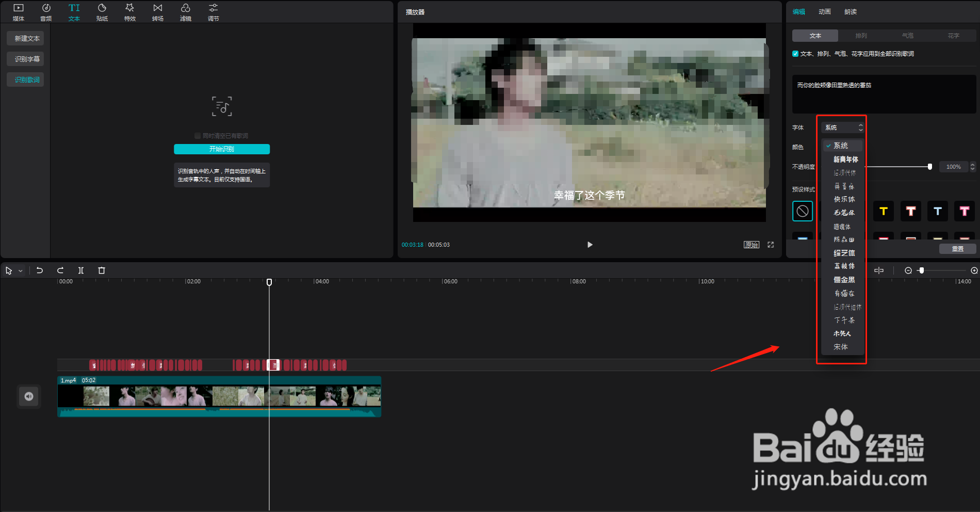This screenshot has height=512, width=980.
Task: Open the 特效 (Effects) panel
Action: coord(130,12)
